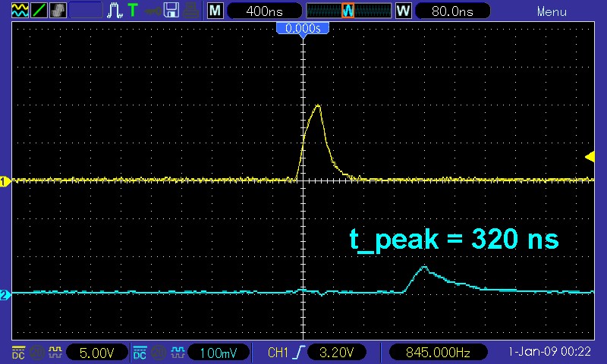Click the waveform memory position overview bar
Image resolution: width=607 pixels, height=364 pixels.
coord(348,11)
